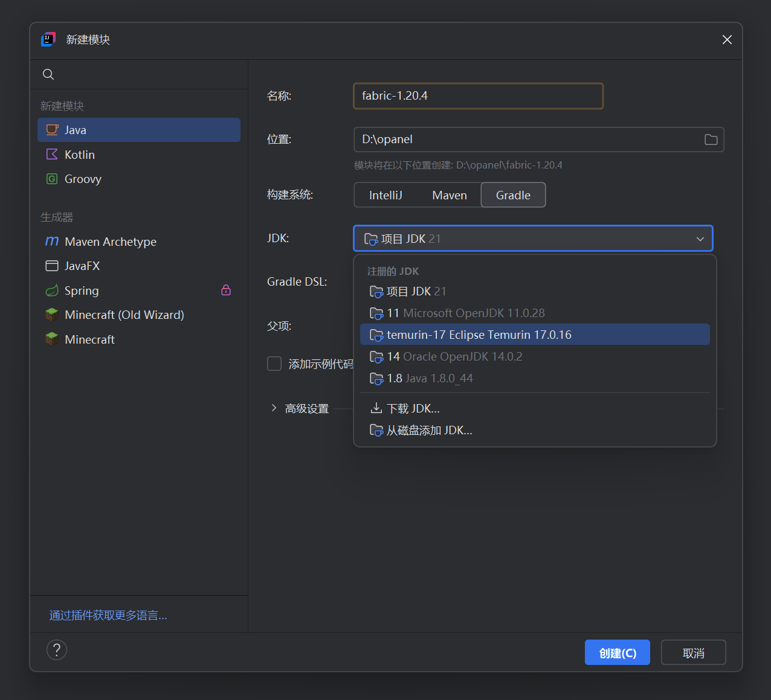Click the folder browse icon in location field
This screenshot has width=771, height=700.
pos(711,140)
